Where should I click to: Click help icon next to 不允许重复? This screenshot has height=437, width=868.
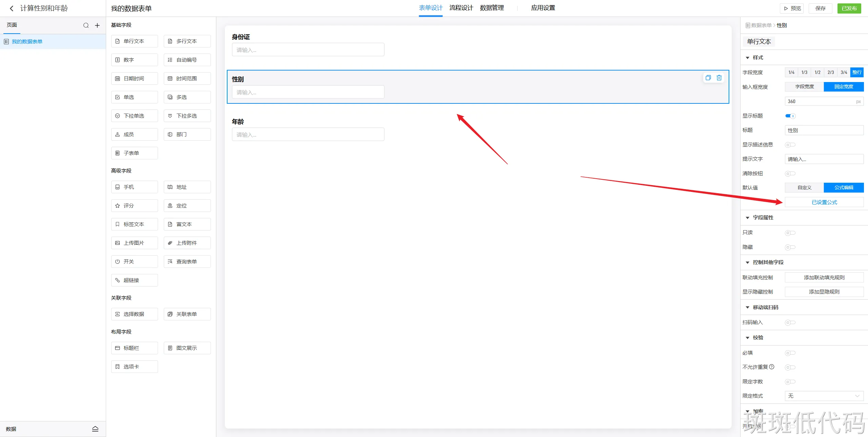pos(772,367)
